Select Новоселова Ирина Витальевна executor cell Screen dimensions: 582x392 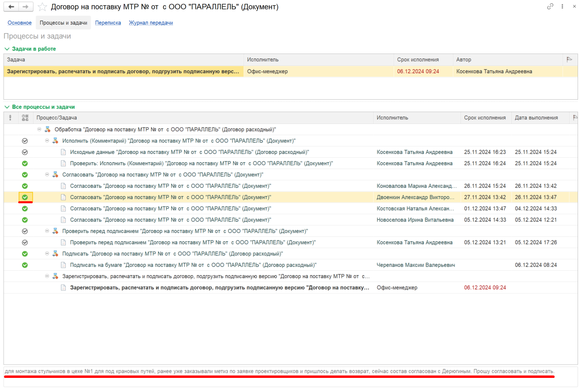417,220
